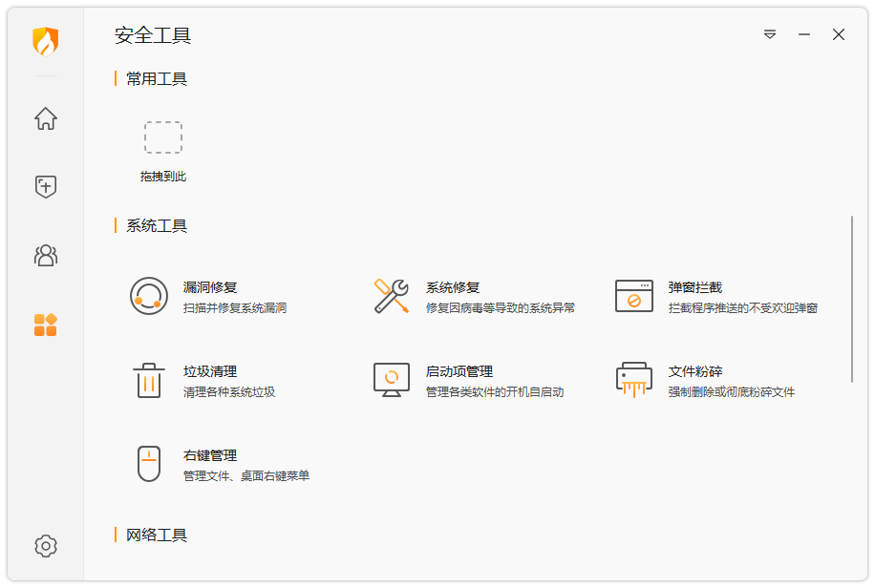Select the security tools grid tab

click(x=44, y=325)
